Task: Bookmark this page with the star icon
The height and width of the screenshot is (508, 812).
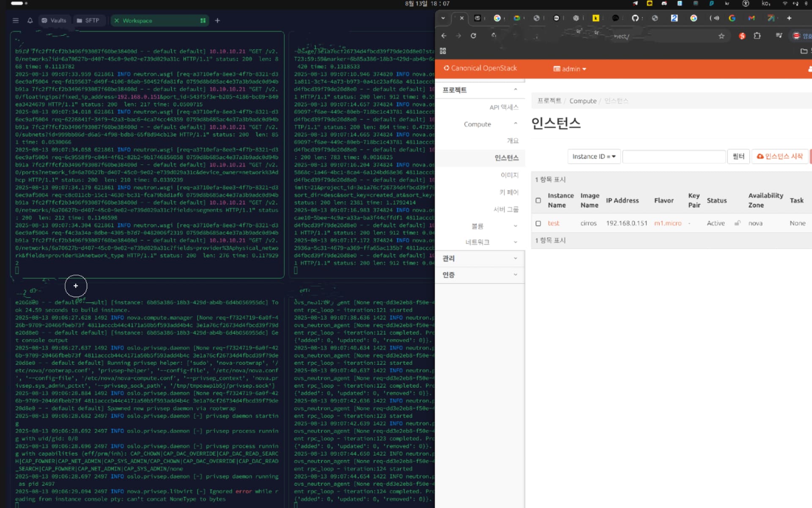Action: pos(721,36)
